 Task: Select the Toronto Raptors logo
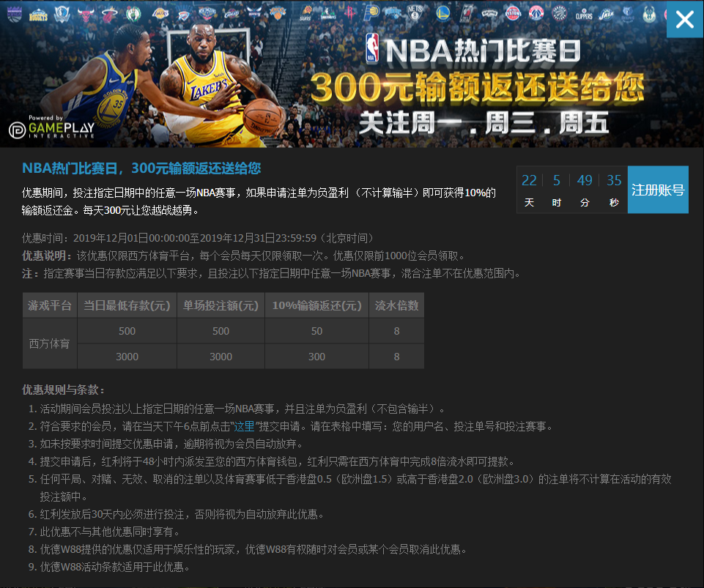[x=559, y=13]
